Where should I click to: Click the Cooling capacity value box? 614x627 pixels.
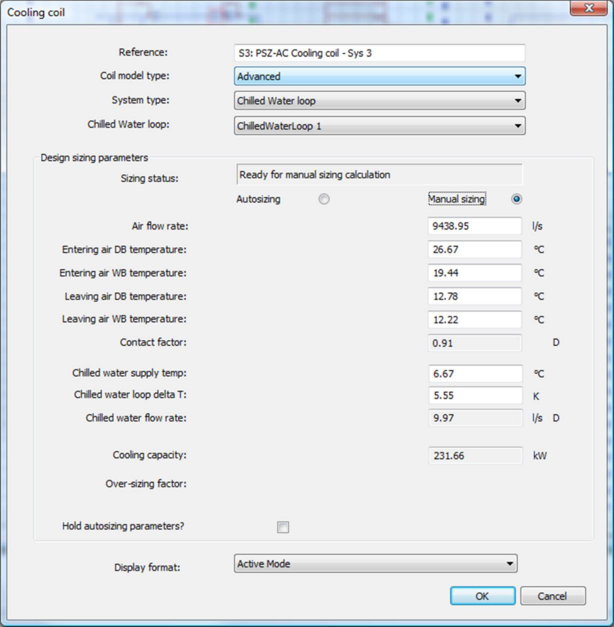pos(475,456)
